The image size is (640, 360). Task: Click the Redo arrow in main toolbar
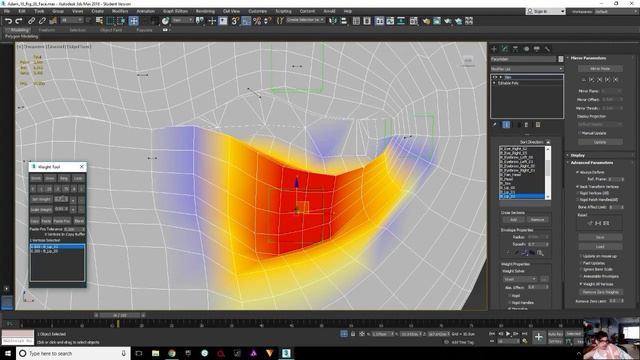pos(19,21)
